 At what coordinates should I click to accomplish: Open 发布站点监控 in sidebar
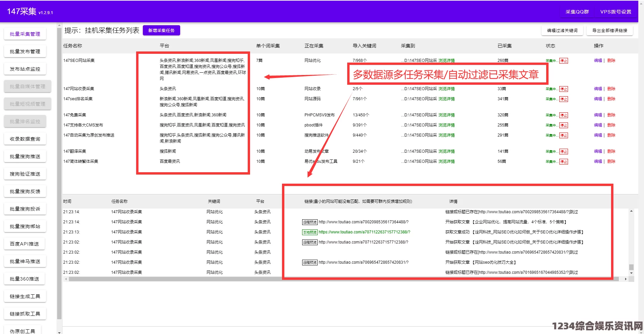(x=25, y=69)
